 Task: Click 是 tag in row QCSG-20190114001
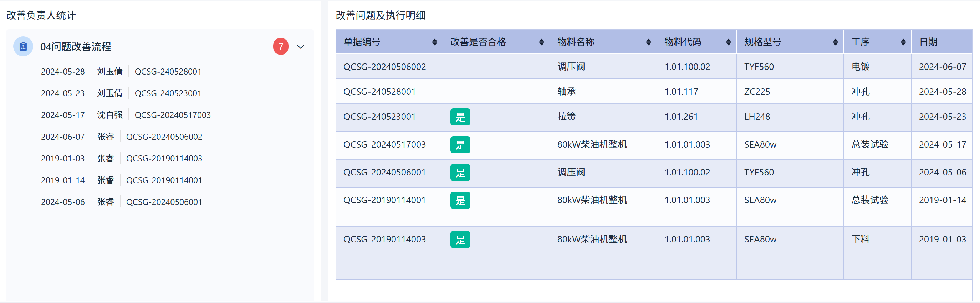click(x=460, y=200)
